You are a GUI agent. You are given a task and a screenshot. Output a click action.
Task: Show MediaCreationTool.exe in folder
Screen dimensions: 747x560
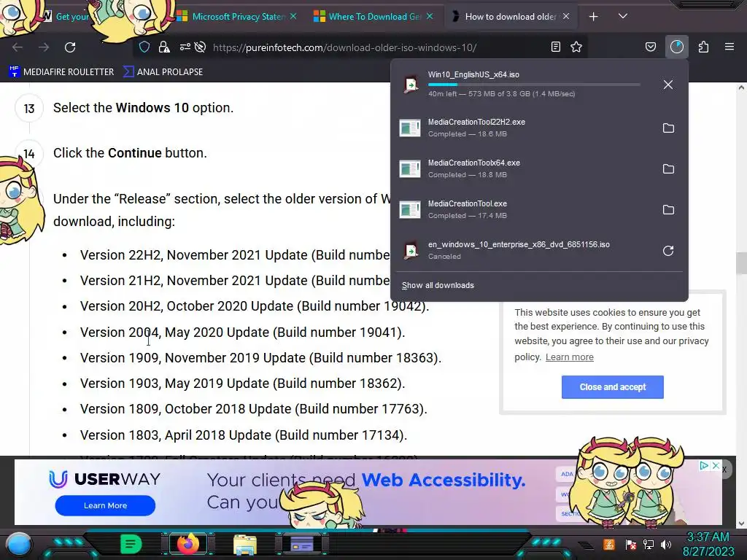click(668, 210)
